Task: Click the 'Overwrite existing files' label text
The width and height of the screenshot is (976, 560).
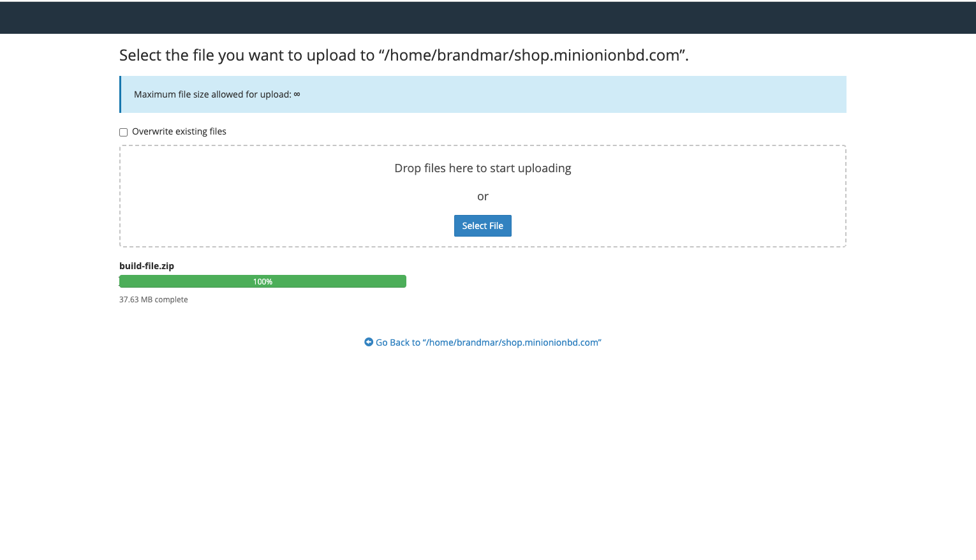Action: pos(179,131)
